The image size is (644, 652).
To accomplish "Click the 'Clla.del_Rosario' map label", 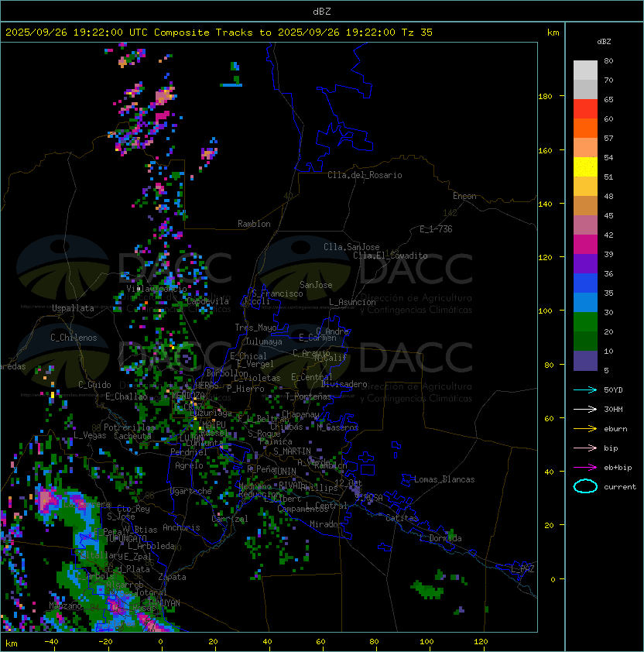I will 365,175.
